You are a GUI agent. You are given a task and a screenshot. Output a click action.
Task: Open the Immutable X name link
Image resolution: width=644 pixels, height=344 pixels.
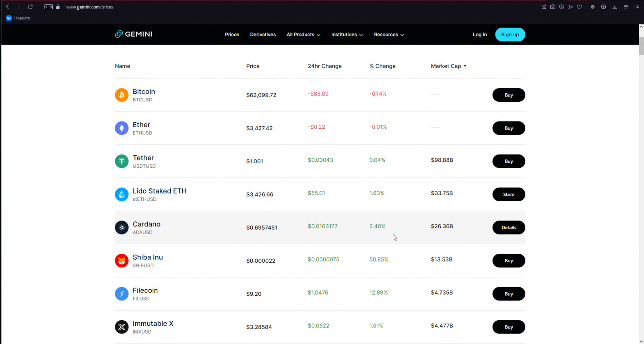click(x=153, y=323)
